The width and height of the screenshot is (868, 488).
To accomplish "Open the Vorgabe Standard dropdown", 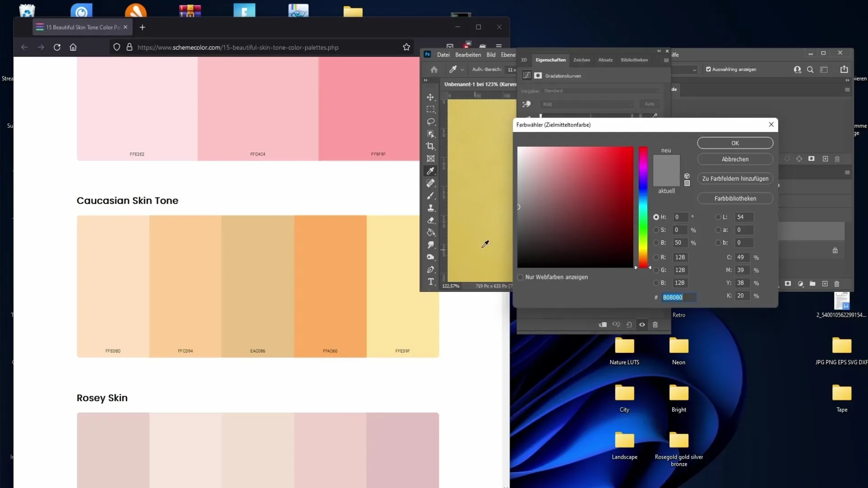I will pos(601,91).
